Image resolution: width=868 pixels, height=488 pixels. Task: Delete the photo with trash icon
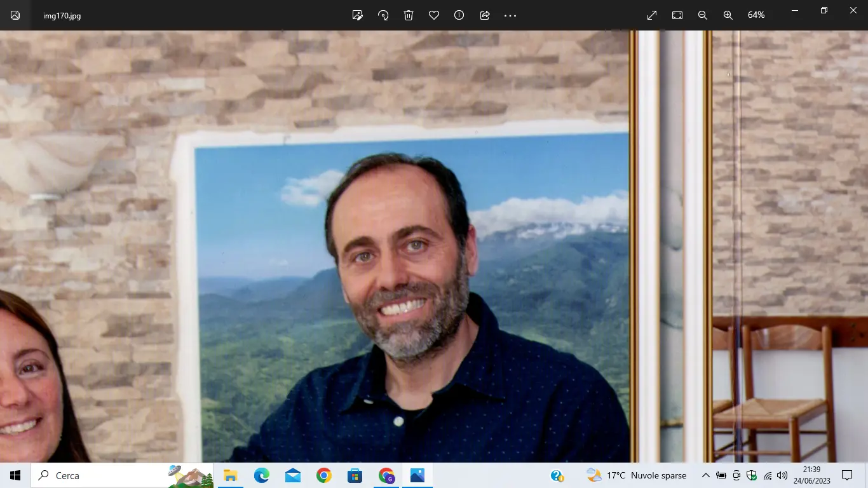pos(409,15)
